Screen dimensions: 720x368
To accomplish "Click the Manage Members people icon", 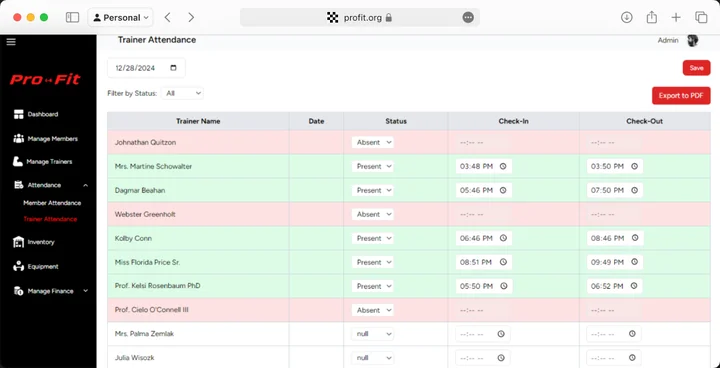I will (x=18, y=138).
